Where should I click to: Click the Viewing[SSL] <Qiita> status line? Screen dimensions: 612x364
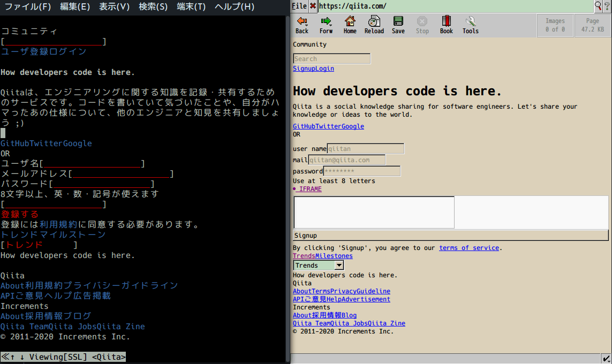tap(63, 357)
